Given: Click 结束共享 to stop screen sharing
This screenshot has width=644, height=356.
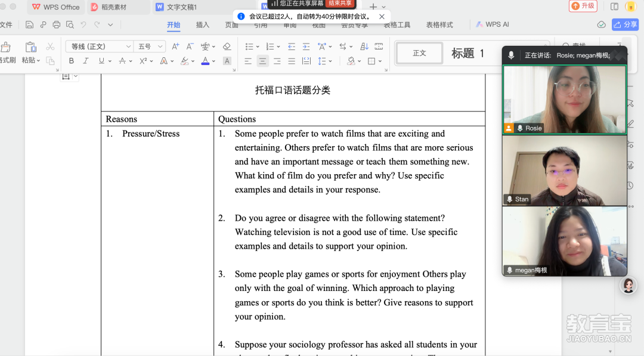Looking at the screenshot, I should tap(340, 4).
